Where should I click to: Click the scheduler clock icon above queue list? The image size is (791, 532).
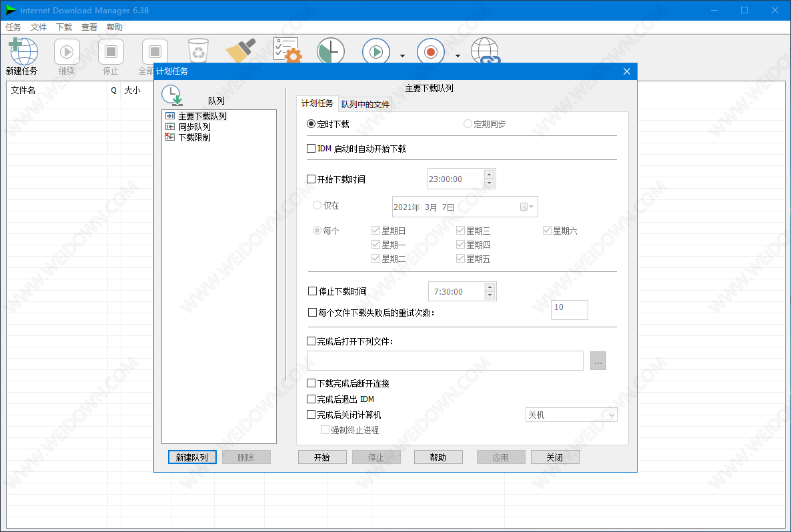click(x=172, y=95)
